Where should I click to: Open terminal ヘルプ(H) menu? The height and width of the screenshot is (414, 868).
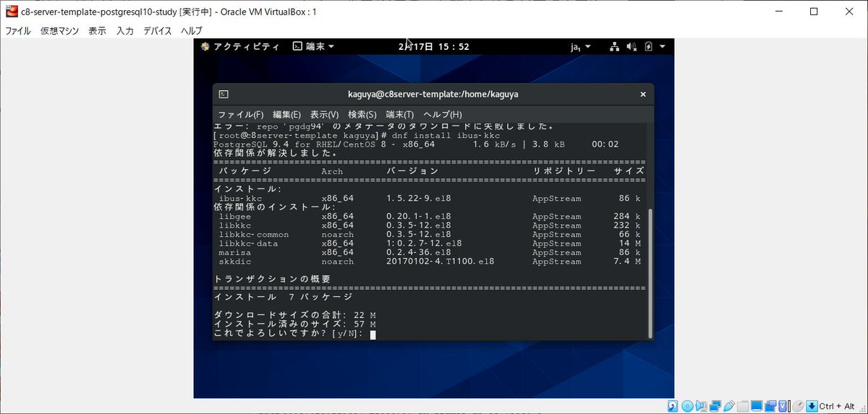coord(443,114)
